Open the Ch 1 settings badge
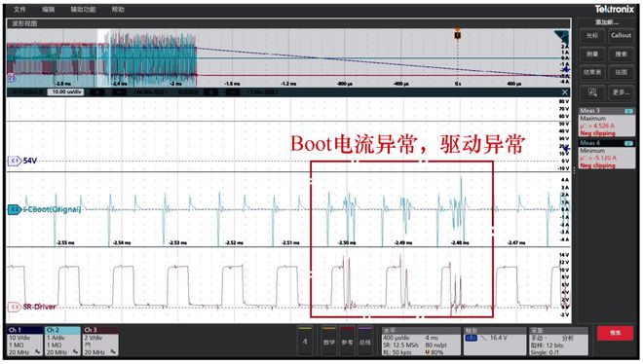The image size is (643, 364). click(25, 341)
